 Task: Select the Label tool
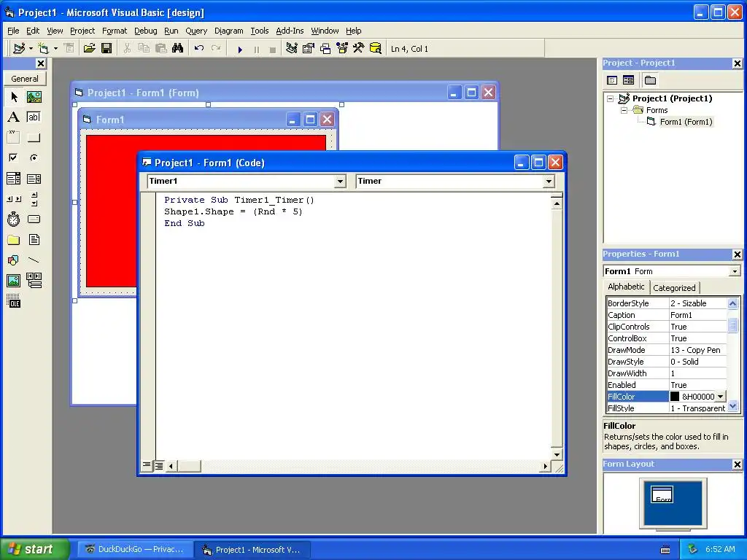[x=14, y=117]
